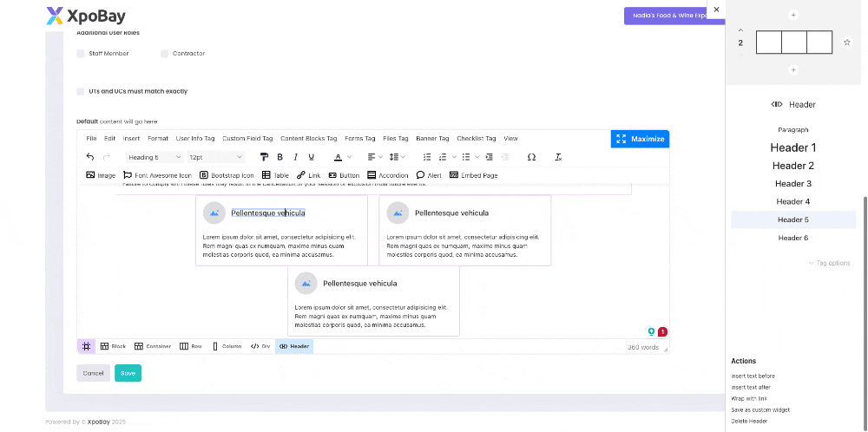The image size is (868, 432).
Task: Open the 12pt font size dropdown
Action: point(215,157)
